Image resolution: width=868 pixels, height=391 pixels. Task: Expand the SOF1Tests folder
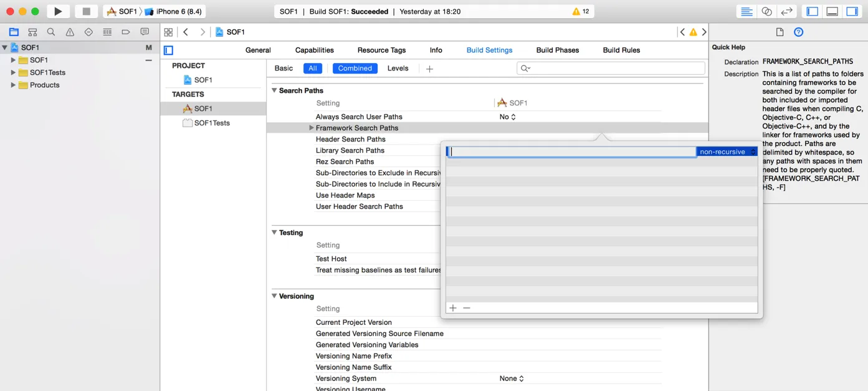point(13,72)
